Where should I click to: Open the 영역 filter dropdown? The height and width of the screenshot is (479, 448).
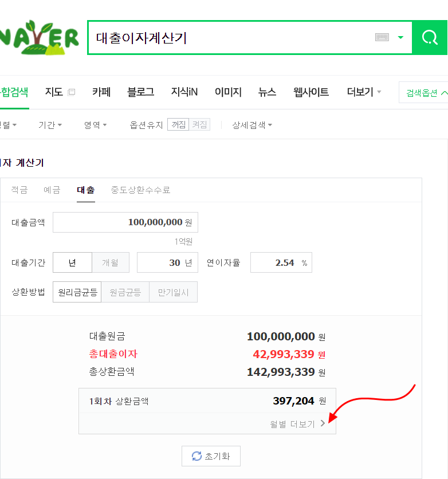click(x=95, y=125)
